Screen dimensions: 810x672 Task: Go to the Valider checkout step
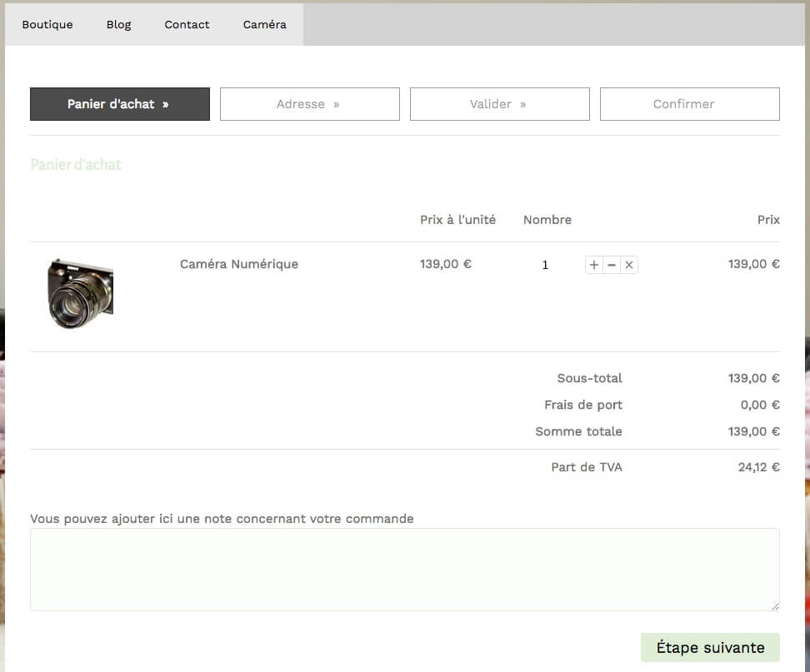point(499,104)
